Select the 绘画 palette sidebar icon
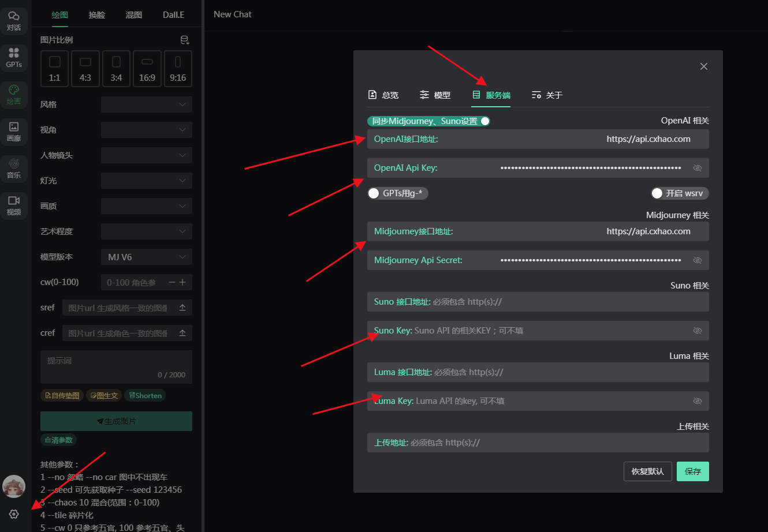Screen dimensions: 768x532 pos(14,95)
